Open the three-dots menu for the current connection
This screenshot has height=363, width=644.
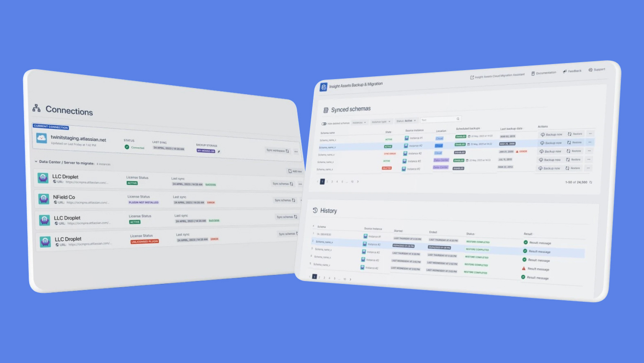(x=296, y=152)
